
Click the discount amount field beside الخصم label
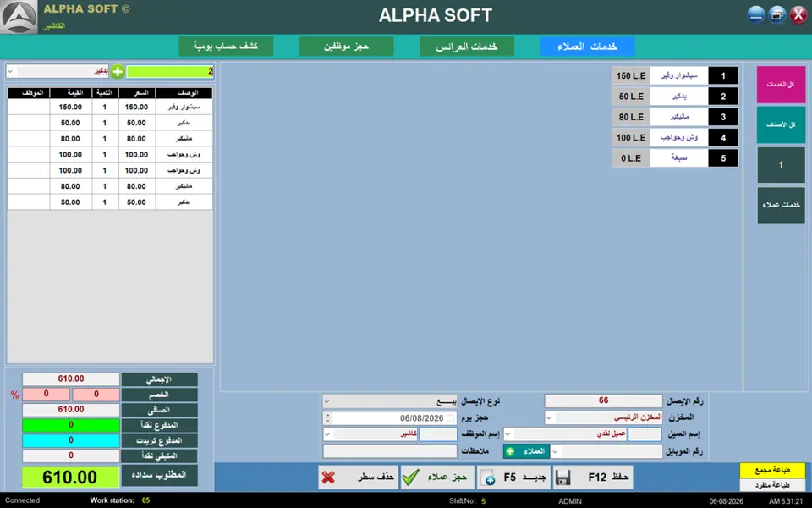(x=96, y=395)
